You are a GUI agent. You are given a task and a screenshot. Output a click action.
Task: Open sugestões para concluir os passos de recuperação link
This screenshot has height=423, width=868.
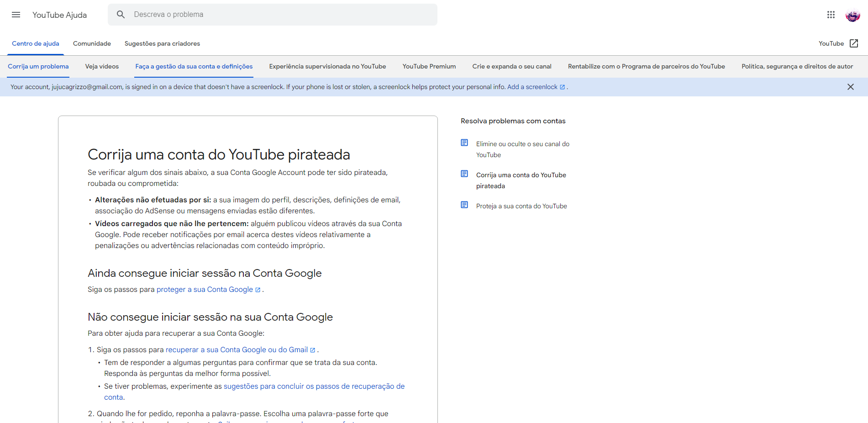coord(314,386)
